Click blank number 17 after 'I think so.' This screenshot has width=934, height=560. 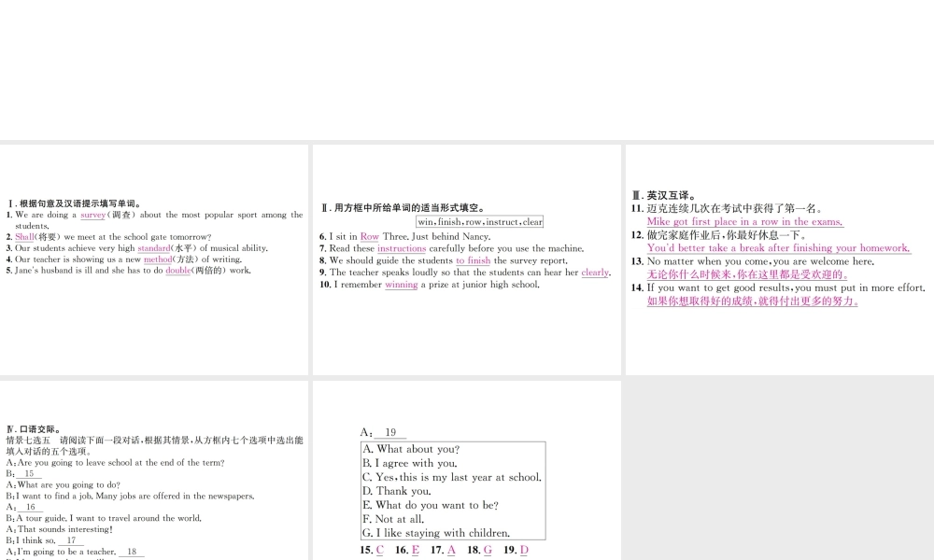click(71, 540)
